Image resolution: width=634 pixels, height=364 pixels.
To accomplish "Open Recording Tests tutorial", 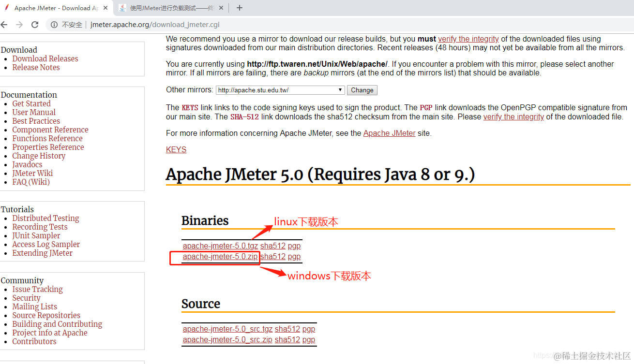I will (40, 227).
